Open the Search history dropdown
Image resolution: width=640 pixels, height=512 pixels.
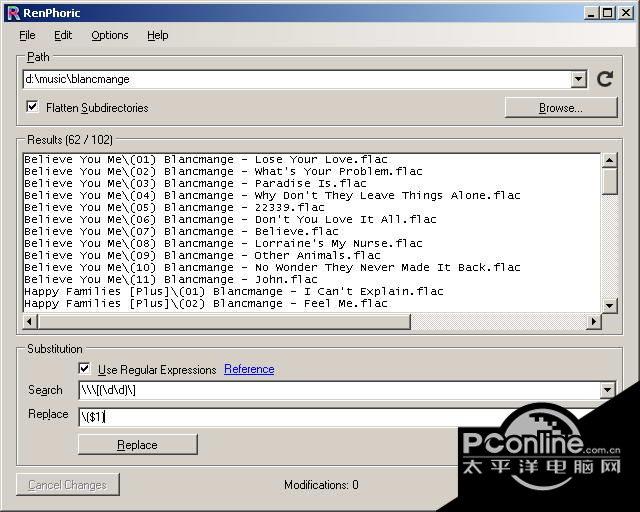(607, 390)
